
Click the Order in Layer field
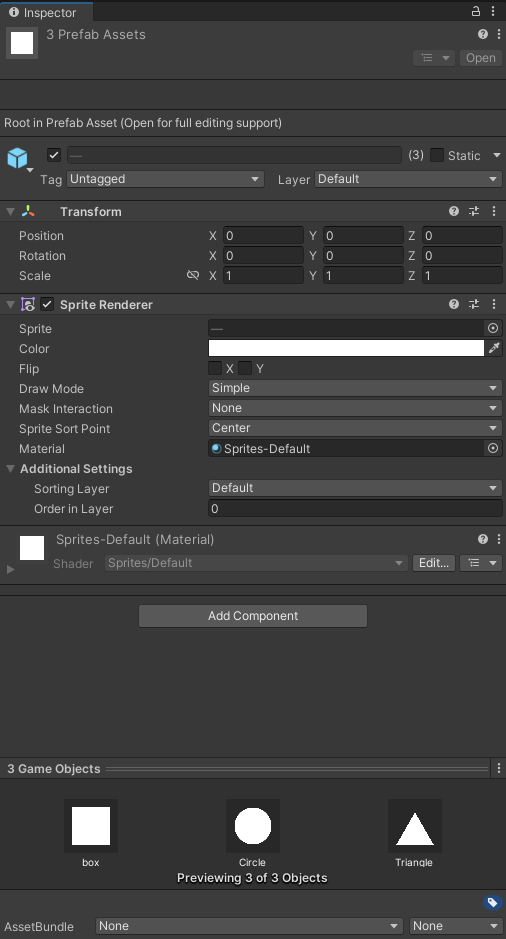point(355,508)
